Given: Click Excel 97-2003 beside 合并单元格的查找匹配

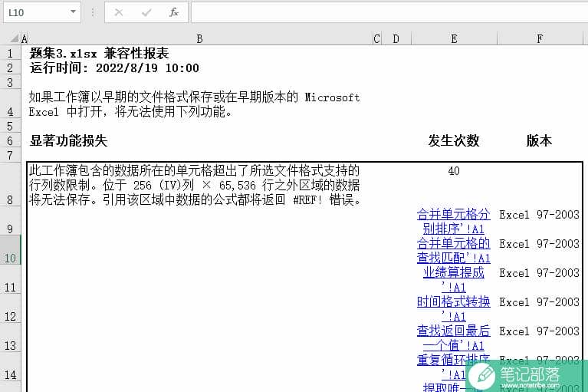Looking at the screenshot, I should [539, 244].
